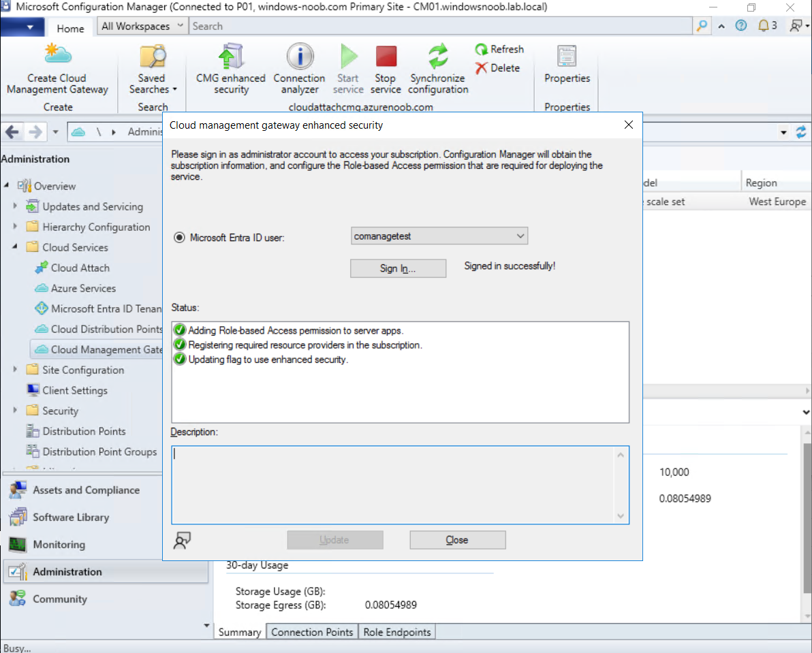Click the details pane vertical scrollbar
Viewport: 812px width, 653px height.
tap(807, 517)
